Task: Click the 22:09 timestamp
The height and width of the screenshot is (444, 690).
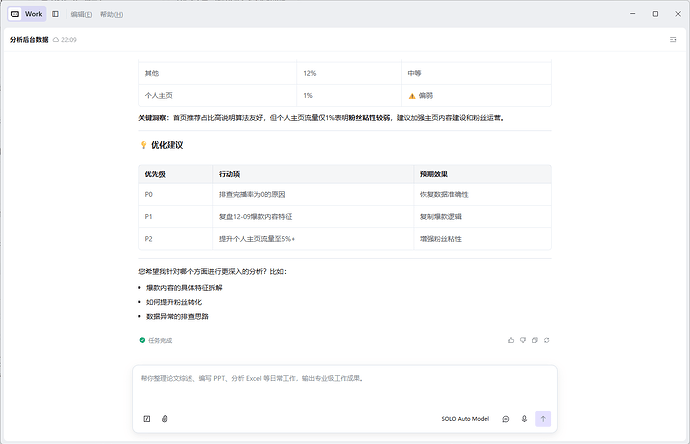Action: point(69,40)
